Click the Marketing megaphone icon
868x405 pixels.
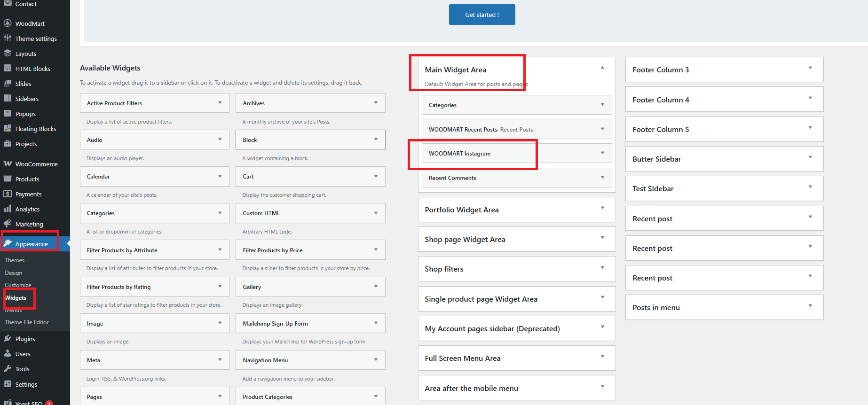[8, 224]
